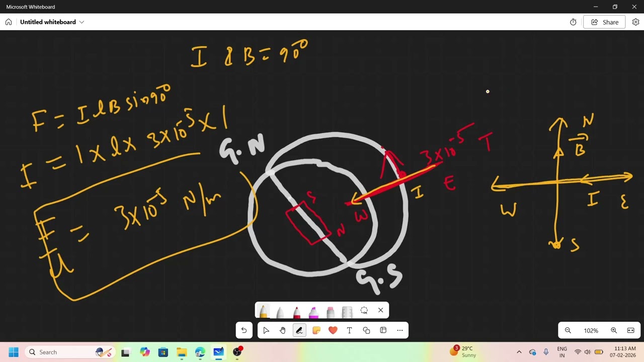Viewport: 644px width, 362px height.
Task: Close the pen tray
Action: click(381, 310)
